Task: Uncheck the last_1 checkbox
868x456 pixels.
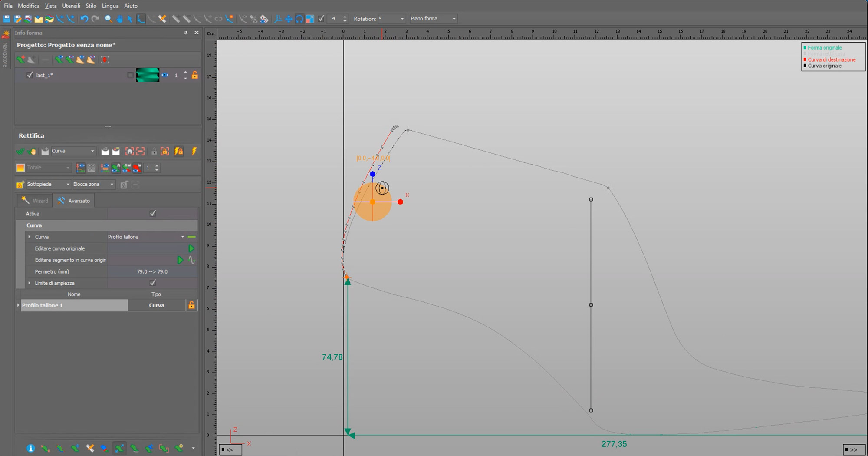Action: coord(30,75)
